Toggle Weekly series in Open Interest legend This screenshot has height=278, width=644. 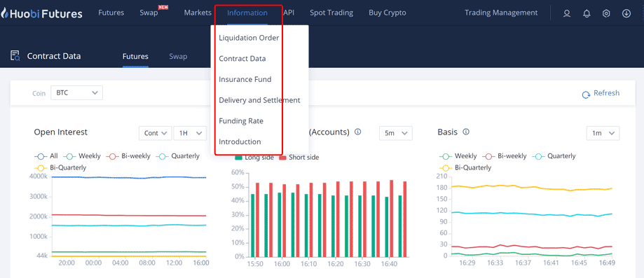(x=83, y=156)
